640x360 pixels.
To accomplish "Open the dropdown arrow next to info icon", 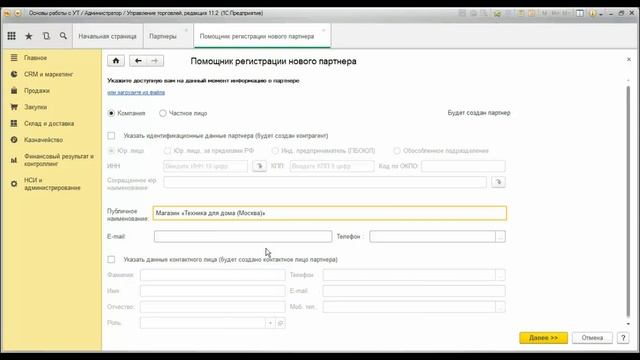I will click(x=600, y=14).
